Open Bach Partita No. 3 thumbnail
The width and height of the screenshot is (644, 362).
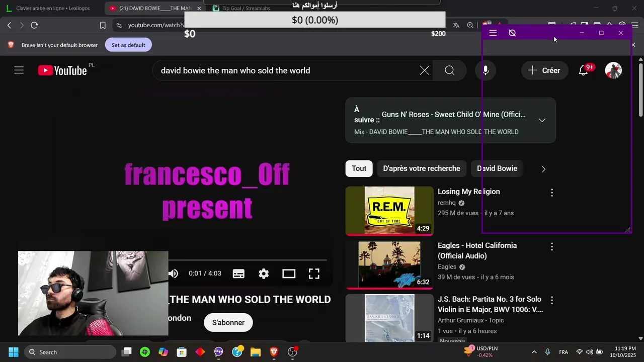pos(389,318)
